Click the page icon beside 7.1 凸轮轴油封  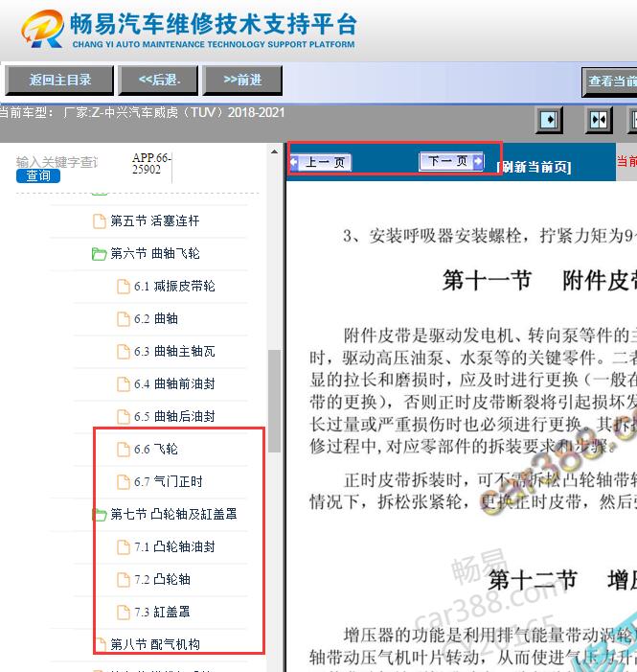pos(124,546)
